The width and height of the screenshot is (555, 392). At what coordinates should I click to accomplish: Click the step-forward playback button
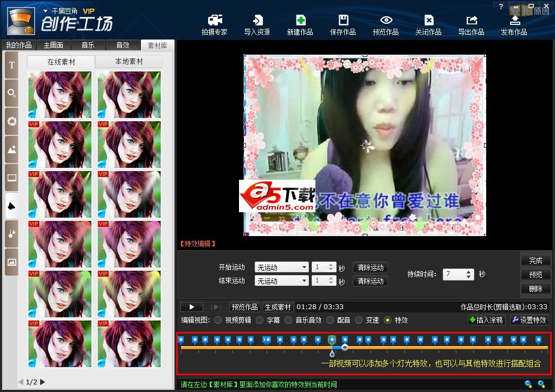coord(216,307)
